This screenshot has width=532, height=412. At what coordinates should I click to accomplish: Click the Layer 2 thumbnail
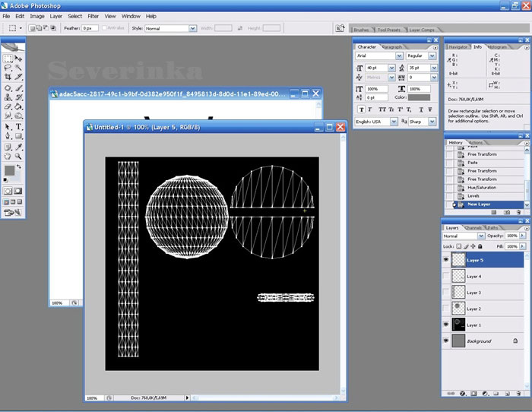(458, 309)
